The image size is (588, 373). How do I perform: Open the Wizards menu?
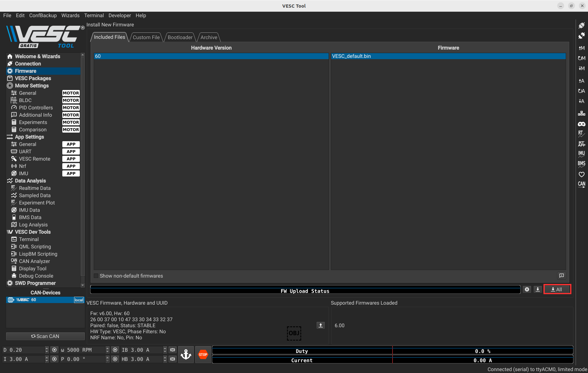(x=70, y=15)
